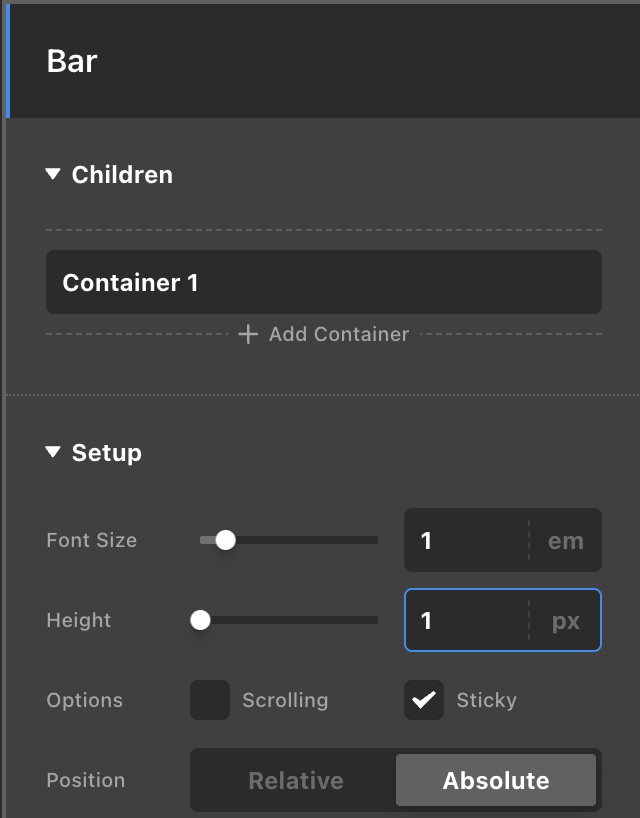The image size is (640, 818).
Task: Focus the Height value input field
Action: click(x=465, y=621)
